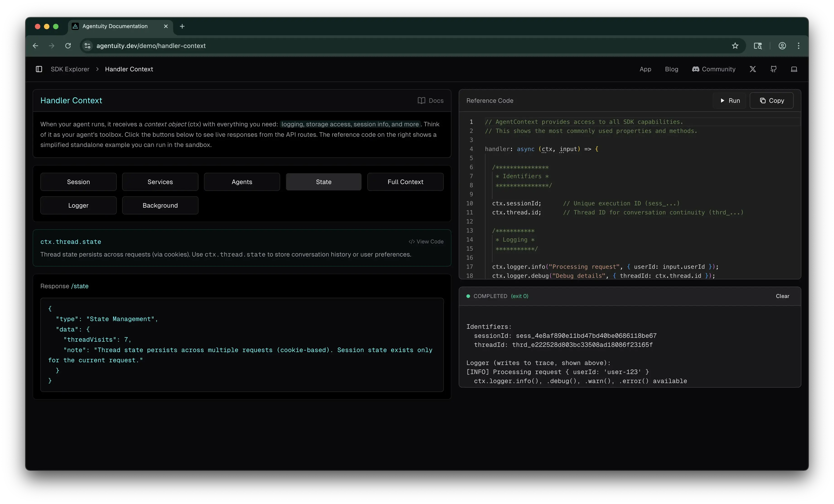The height and width of the screenshot is (504, 834).
Task: Open the Discord Community link
Action: [713, 69]
